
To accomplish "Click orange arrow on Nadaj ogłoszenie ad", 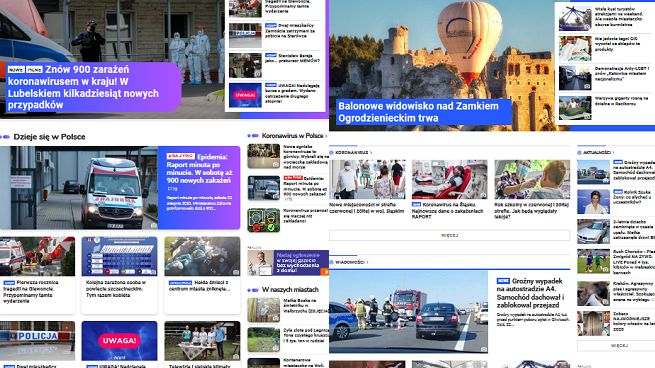I will coord(325,272).
